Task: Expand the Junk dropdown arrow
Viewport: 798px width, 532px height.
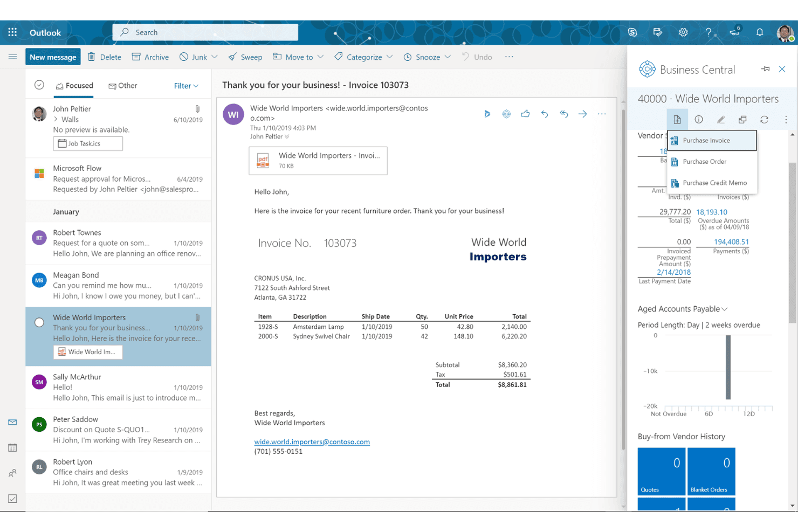Action: point(215,57)
